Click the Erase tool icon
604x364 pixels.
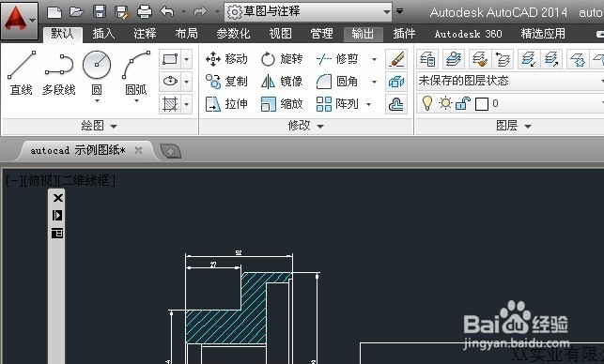coord(396,59)
